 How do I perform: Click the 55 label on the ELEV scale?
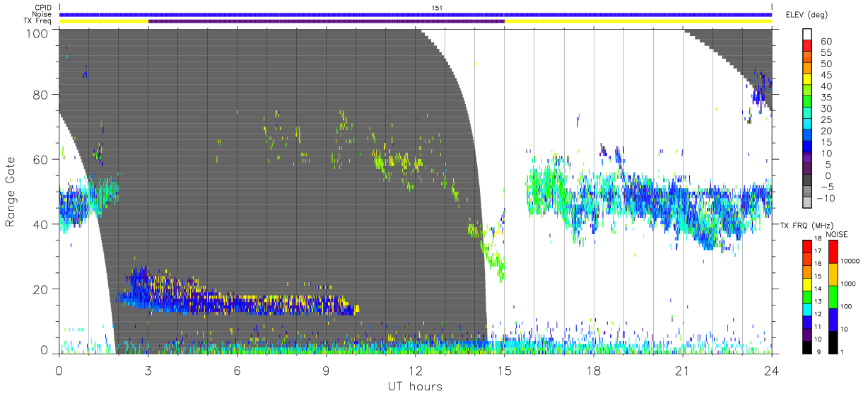coord(826,52)
